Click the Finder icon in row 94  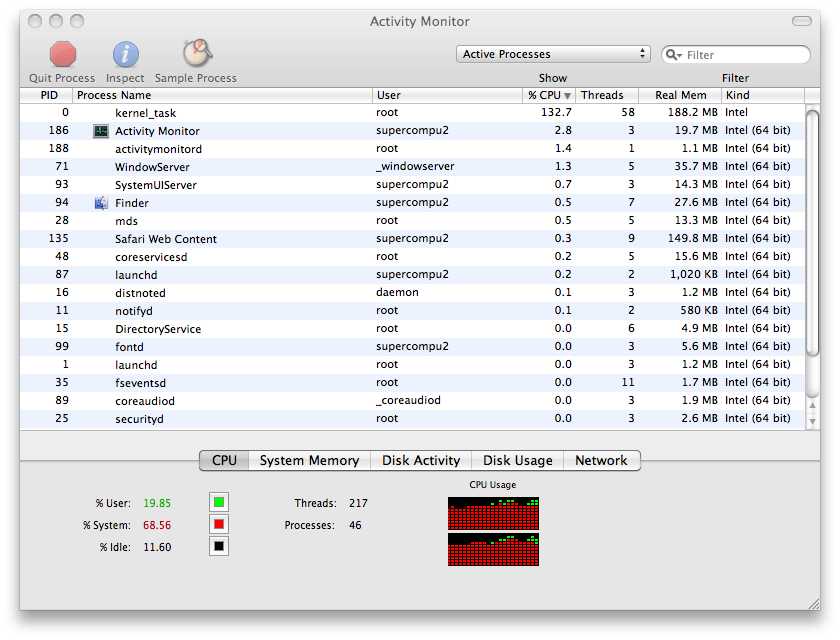(x=101, y=203)
